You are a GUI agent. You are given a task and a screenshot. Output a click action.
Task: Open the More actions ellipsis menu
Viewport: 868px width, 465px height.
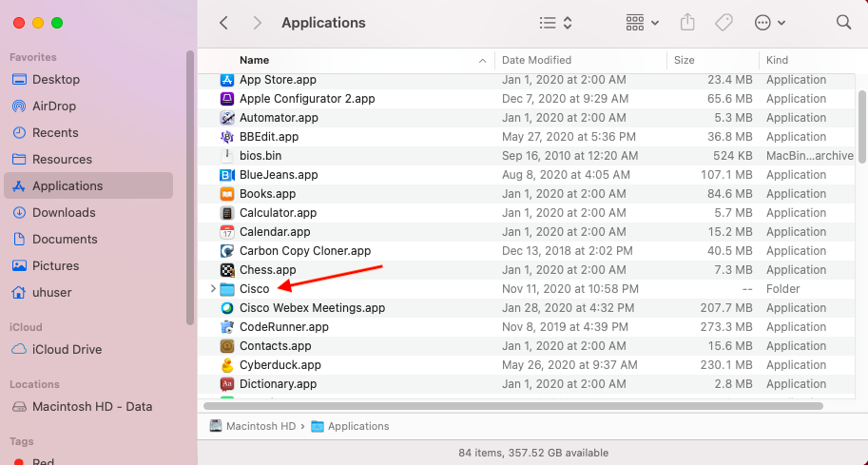(769, 23)
